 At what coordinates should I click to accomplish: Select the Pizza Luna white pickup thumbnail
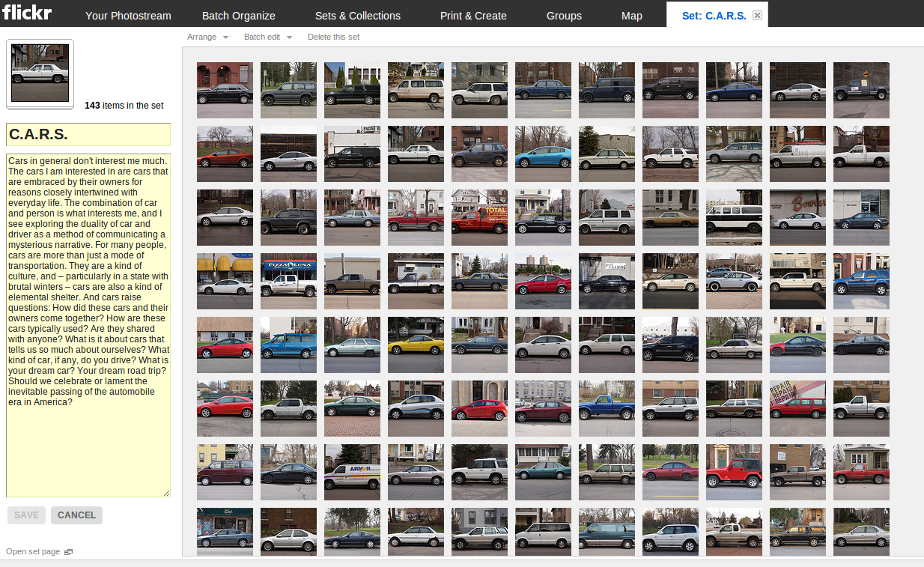click(x=288, y=281)
